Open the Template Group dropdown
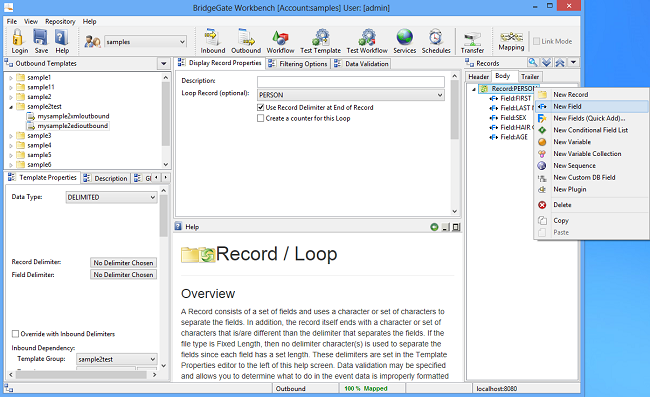 pos(153,359)
